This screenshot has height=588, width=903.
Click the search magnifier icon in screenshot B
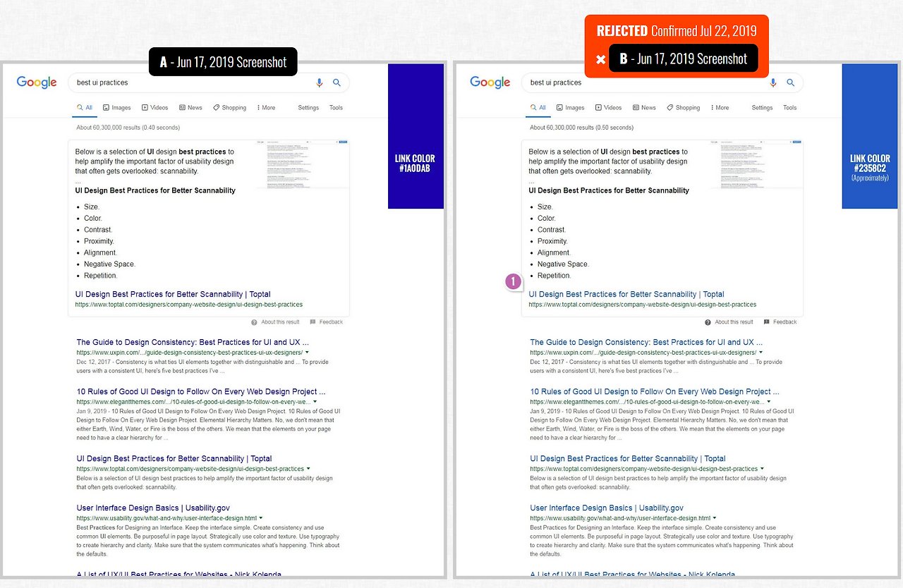[x=791, y=82]
